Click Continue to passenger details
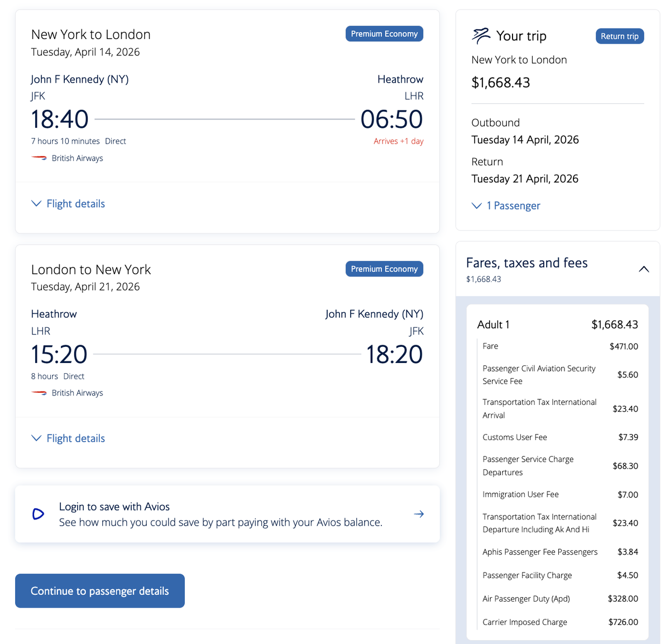 (x=99, y=590)
